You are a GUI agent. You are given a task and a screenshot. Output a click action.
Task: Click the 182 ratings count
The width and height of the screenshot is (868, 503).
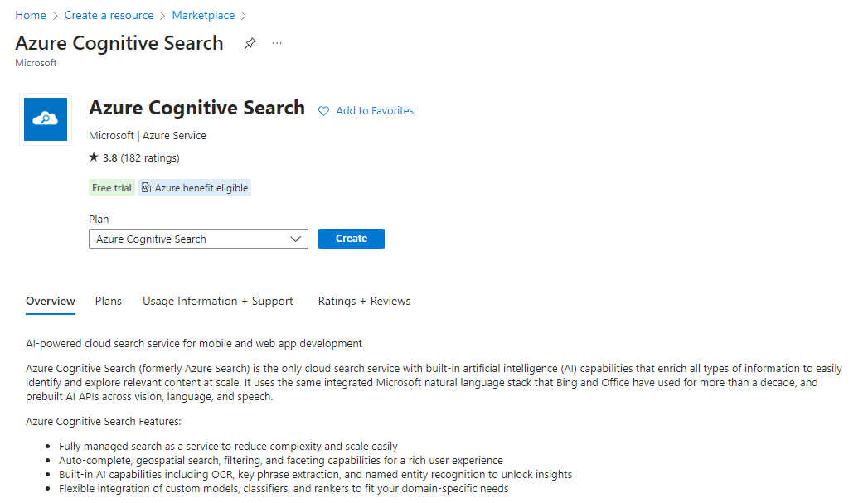[x=150, y=157]
